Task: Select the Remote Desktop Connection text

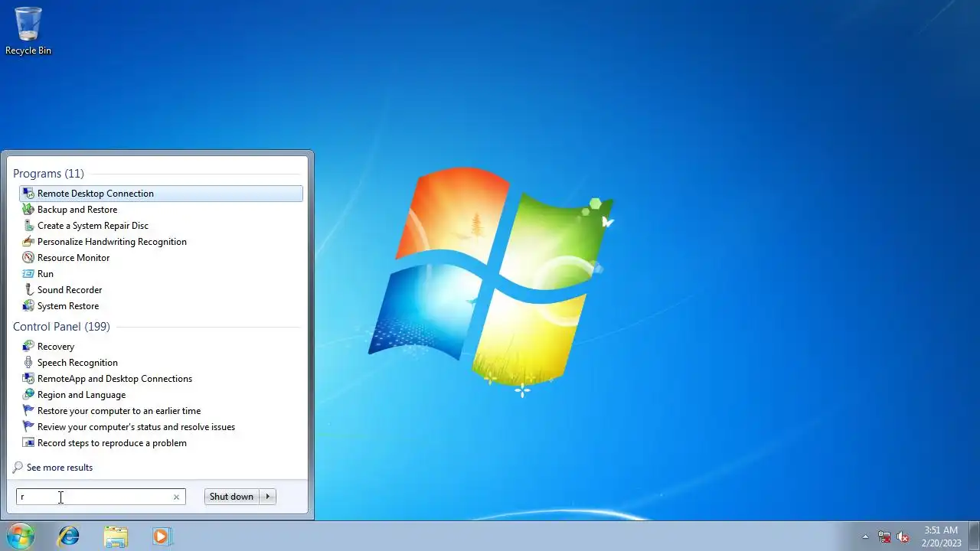Action: click(96, 194)
